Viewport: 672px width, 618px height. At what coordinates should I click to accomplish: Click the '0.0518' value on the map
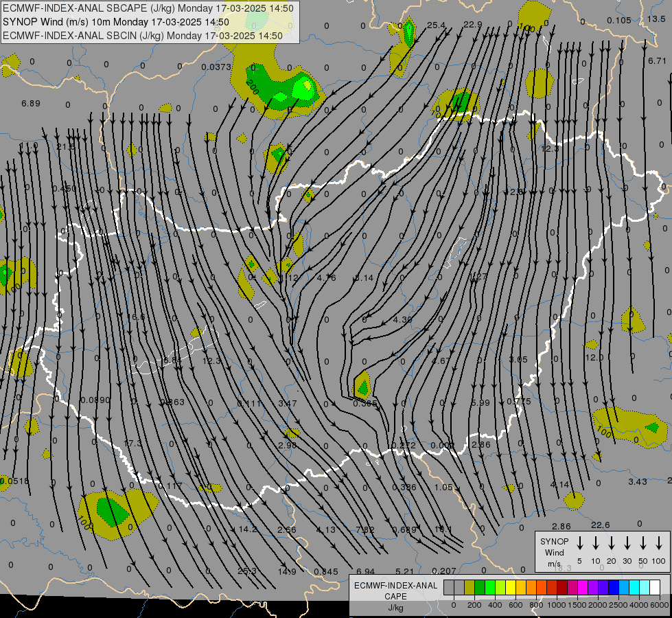coord(14,481)
